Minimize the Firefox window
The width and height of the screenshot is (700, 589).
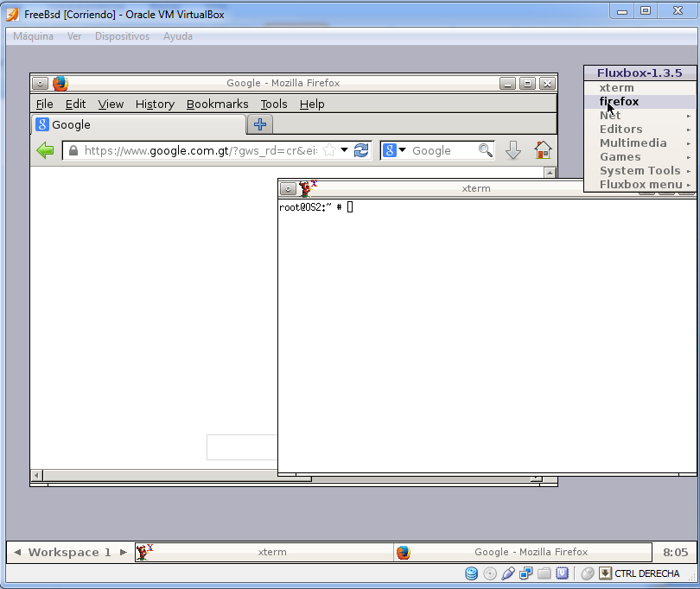pyautogui.click(x=507, y=84)
